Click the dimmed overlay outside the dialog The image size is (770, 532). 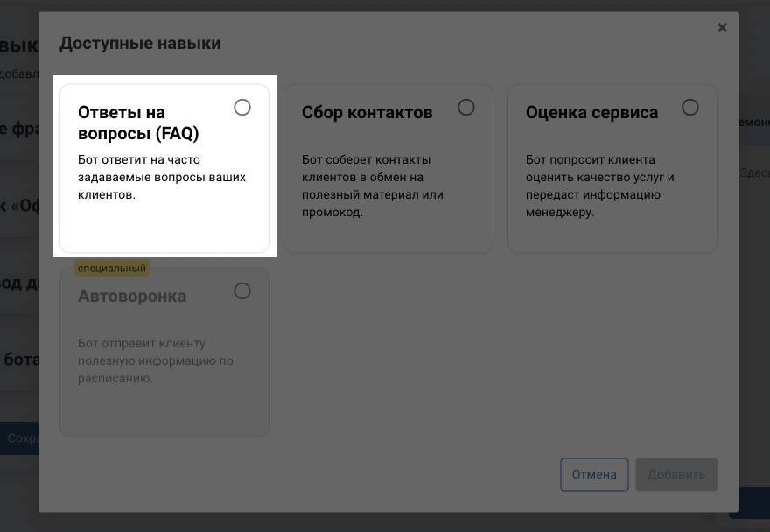tap(17, 507)
